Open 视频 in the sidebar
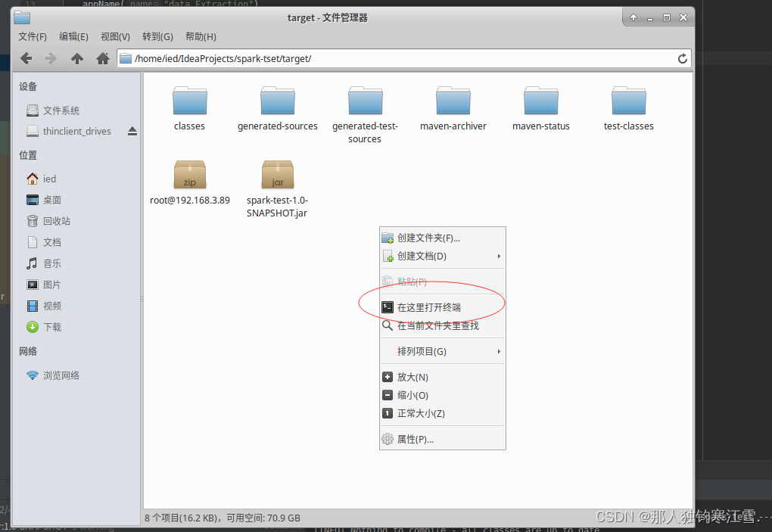The width and height of the screenshot is (772, 532). 44,306
